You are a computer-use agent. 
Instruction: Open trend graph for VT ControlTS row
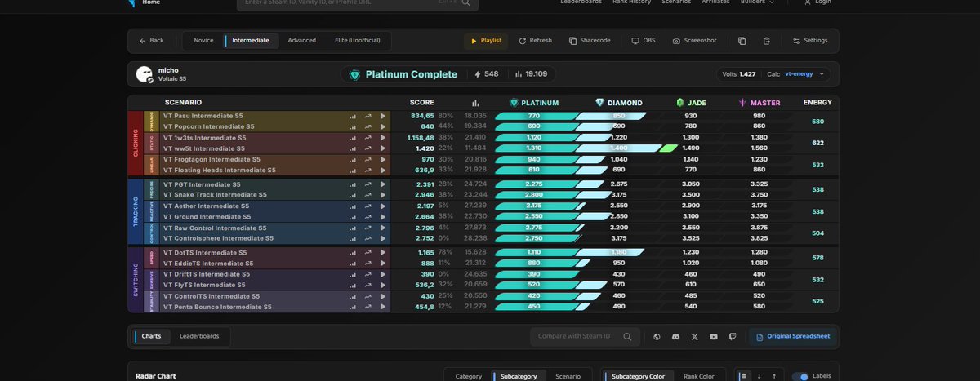click(367, 296)
